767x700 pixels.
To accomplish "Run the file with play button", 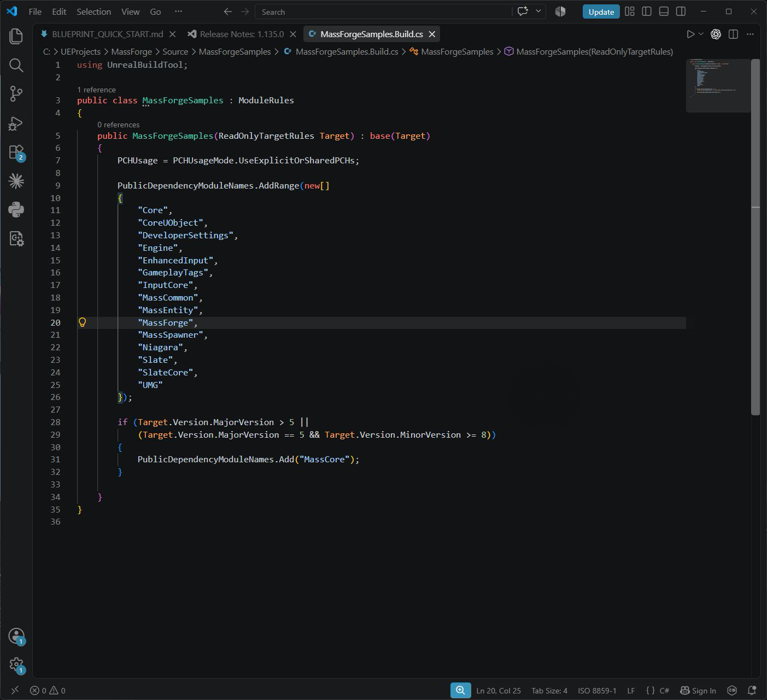I will [690, 34].
